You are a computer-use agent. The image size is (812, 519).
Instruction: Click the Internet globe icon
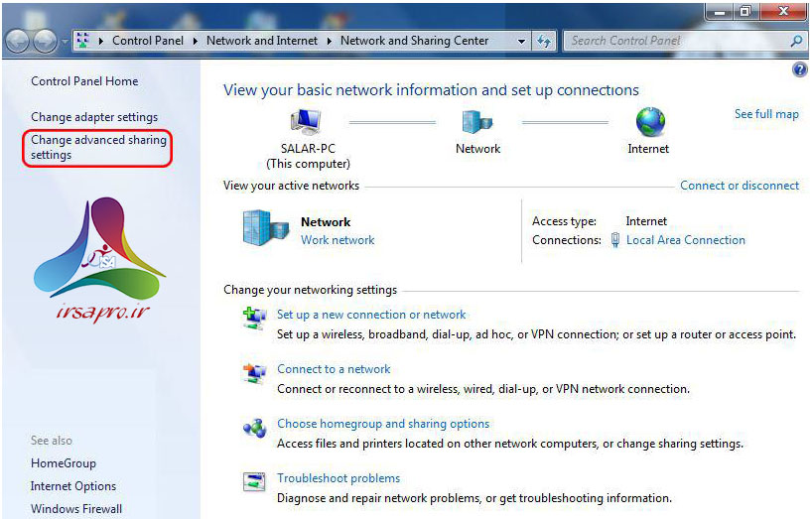pos(650,122)
